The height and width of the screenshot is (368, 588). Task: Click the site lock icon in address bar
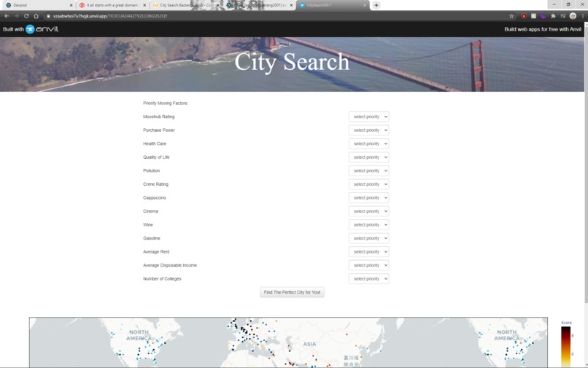click(48, 16)
